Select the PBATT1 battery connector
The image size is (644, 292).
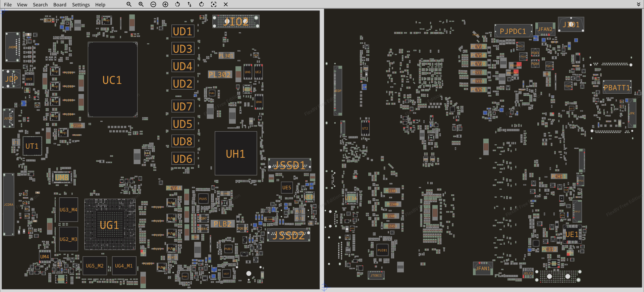coord(617,88)
